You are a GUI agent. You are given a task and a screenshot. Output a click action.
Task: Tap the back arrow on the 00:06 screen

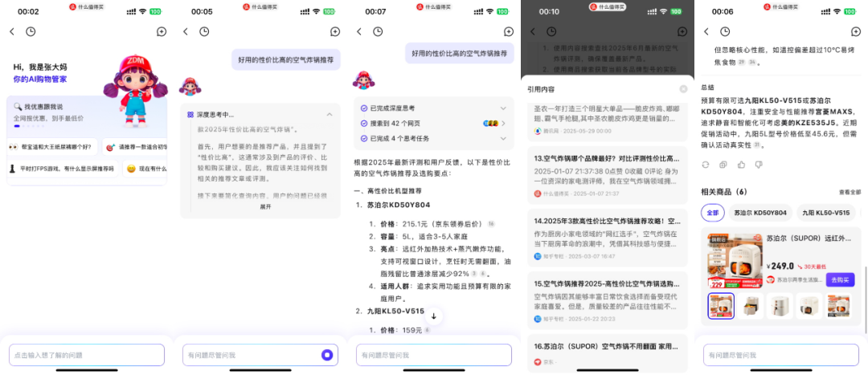pos(707,32)
